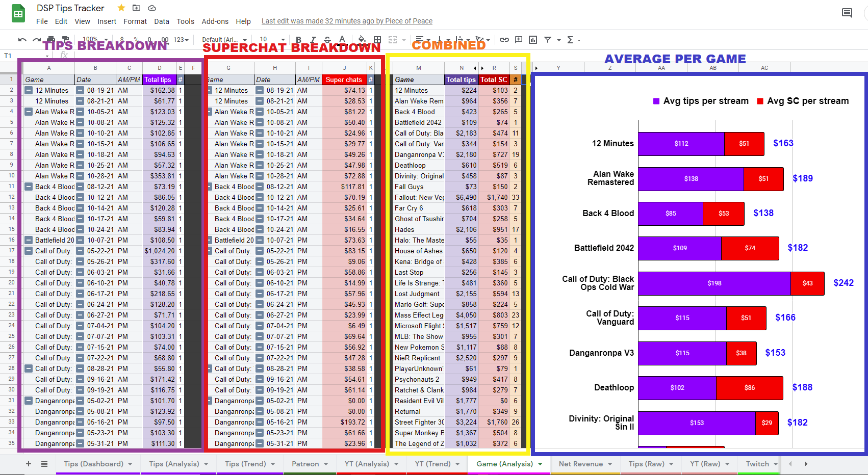Expand hidden columns before column Y
The width and height of the screenshot is (868, 475).
[536, 68]
